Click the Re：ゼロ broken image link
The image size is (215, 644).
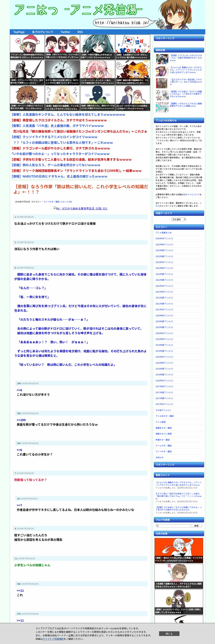point(80,208)
